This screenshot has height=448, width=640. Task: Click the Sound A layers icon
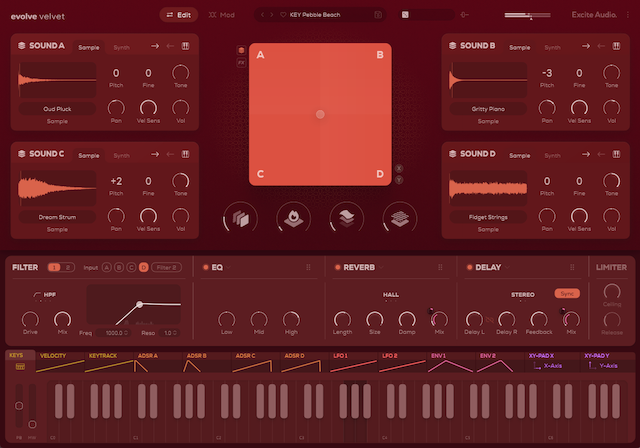21,46
